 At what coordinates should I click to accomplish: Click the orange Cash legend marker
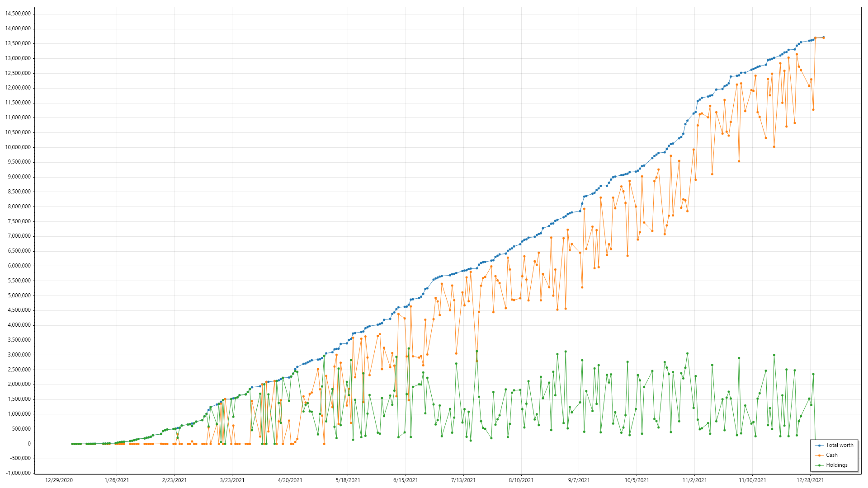pyautogui.click(x=819, y=455)
